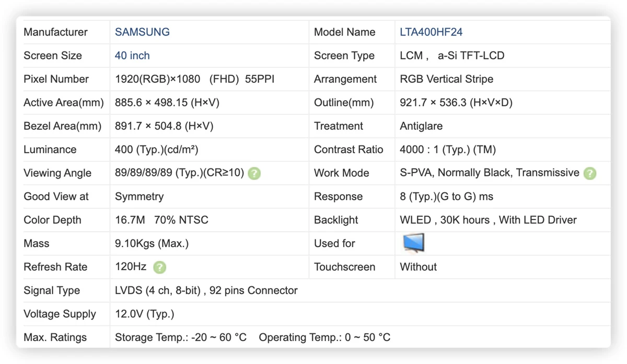Open the Refresh Rate help icon

point(160,267)
